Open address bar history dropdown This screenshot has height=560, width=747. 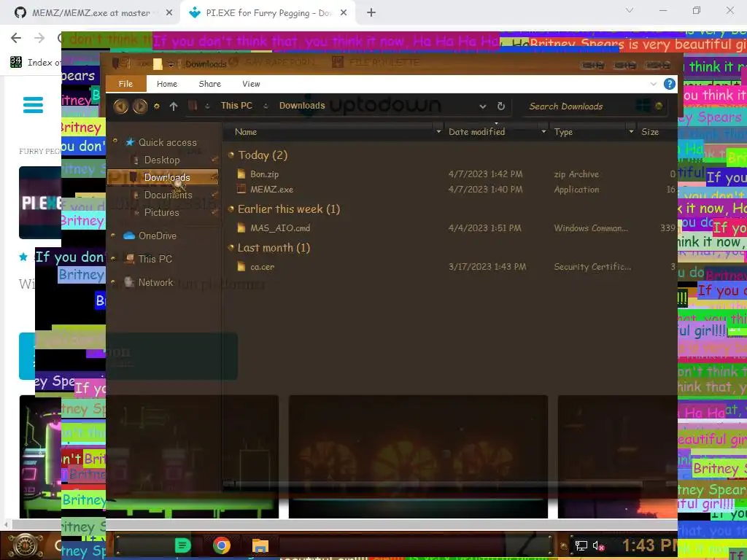(x=483, y=106)
